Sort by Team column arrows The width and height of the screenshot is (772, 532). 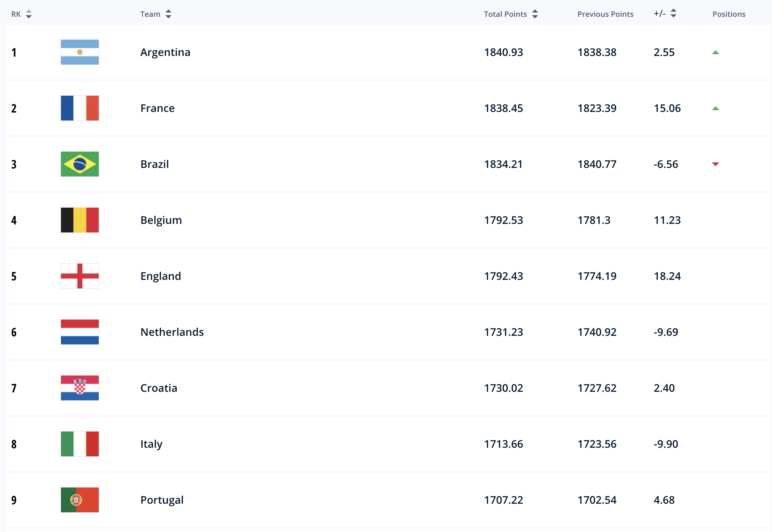[x=168, y=14]
